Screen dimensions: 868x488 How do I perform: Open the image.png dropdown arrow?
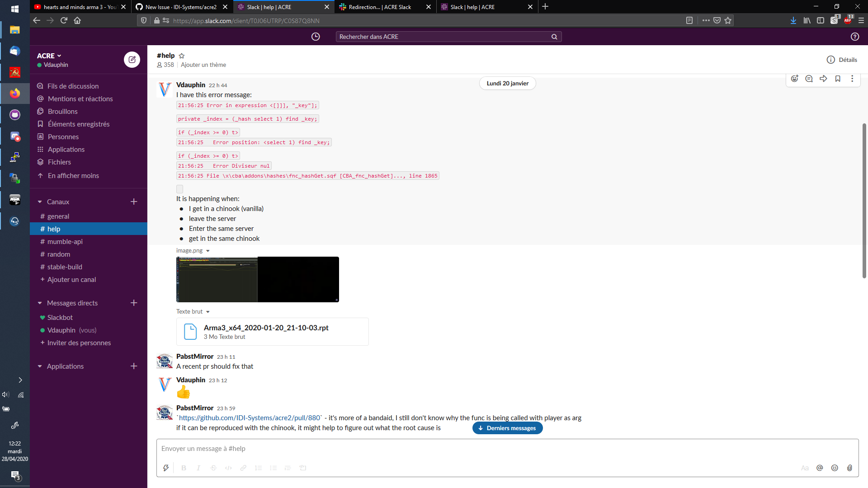point(208,250)
